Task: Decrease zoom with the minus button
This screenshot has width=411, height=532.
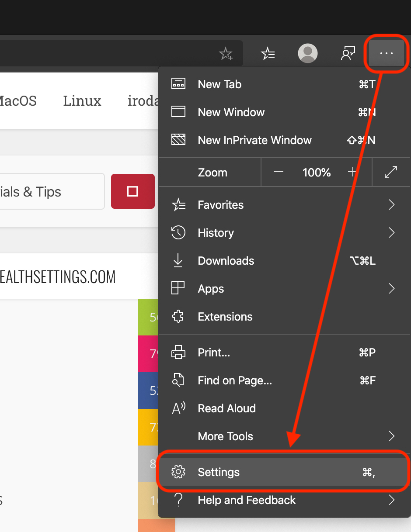Action: tap(279, 173)
